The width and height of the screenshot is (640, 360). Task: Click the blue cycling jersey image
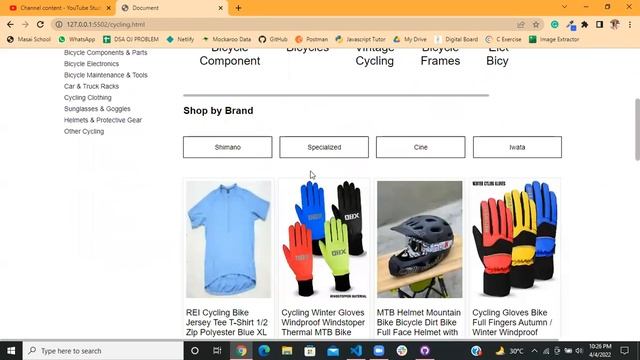click(x=228, y=239)
